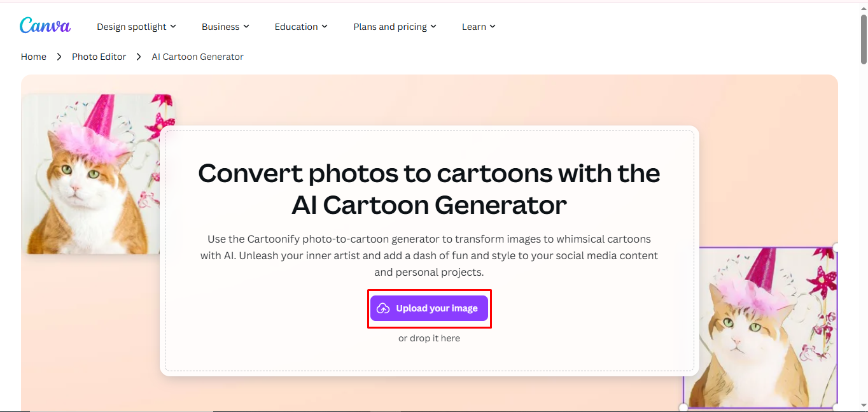Image resolution: width=868 pixels, height=412 pixels.
Task: Click the Business navigation chevron
Action: (247, 27)
